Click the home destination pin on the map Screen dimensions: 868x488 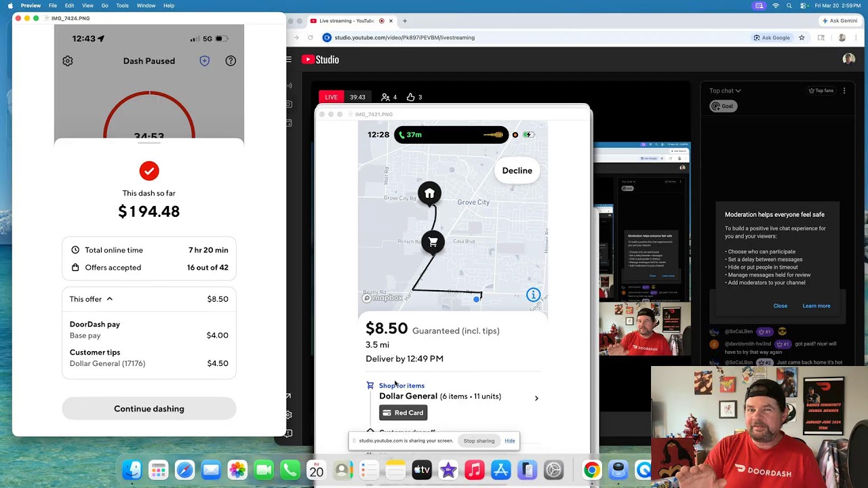pyautogui.click(x=429, y=195)
